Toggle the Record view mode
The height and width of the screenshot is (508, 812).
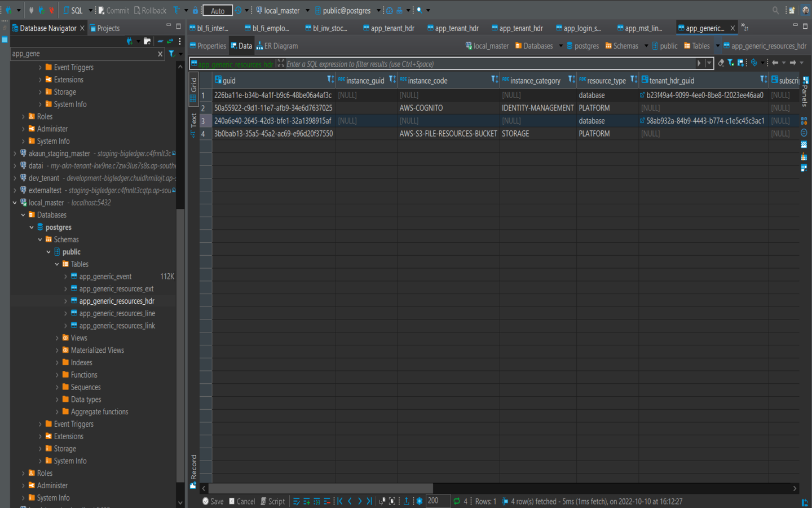[193, 470]
